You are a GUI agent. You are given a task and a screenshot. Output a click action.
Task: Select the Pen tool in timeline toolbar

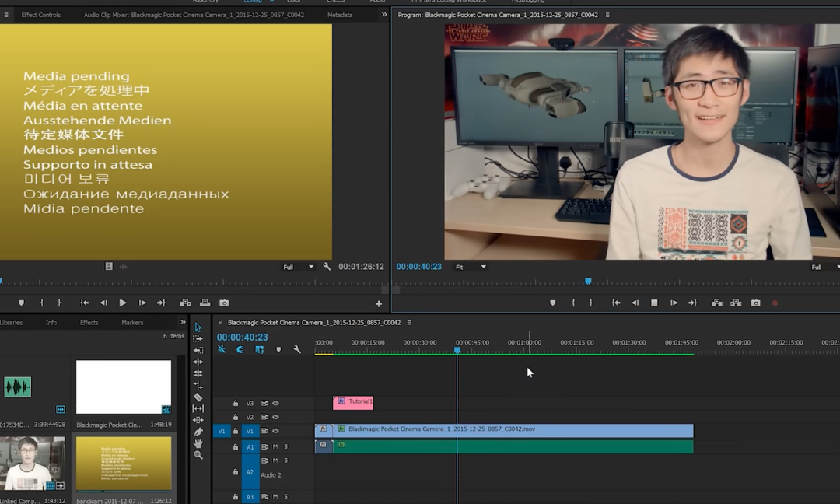point(198,432)
